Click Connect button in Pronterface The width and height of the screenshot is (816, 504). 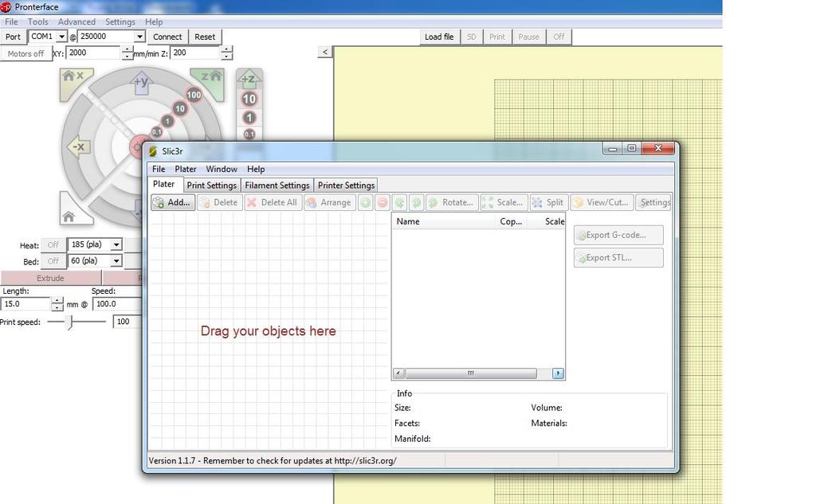[x=167, y=37]
